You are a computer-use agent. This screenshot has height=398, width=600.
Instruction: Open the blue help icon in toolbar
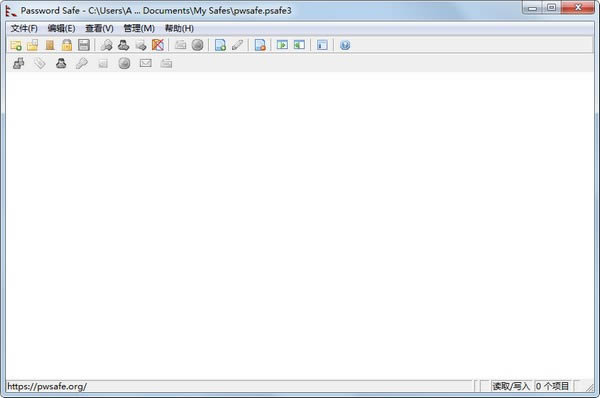click(x=345, y=45)
